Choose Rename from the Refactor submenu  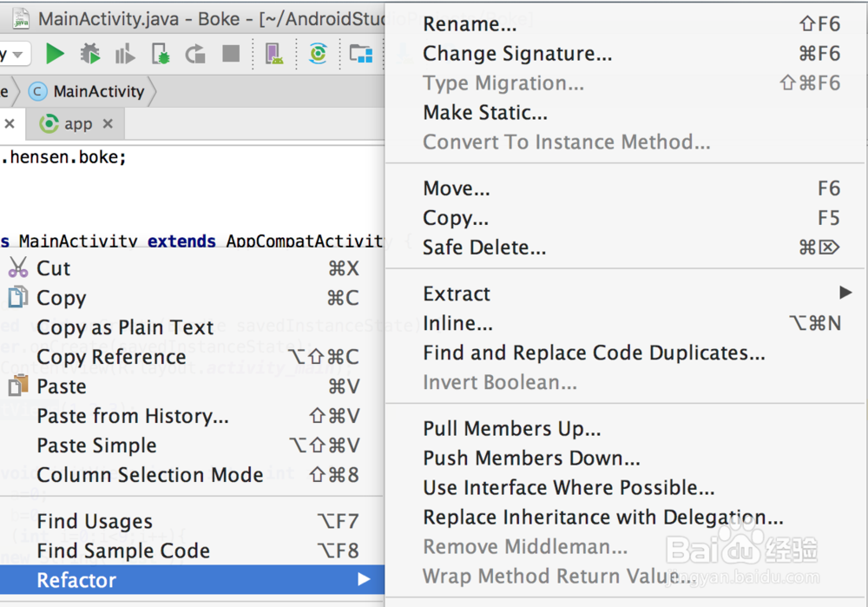pos(470,24)
